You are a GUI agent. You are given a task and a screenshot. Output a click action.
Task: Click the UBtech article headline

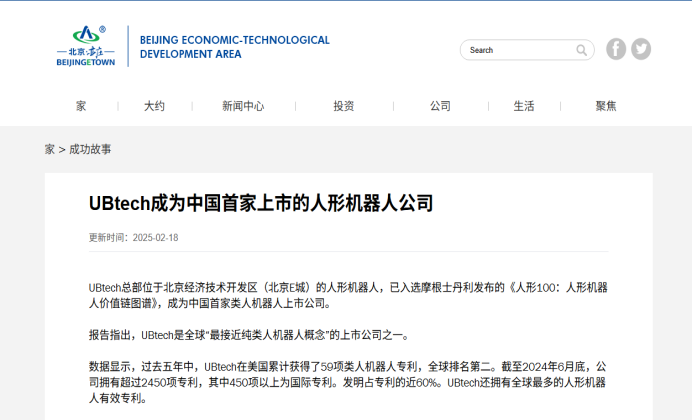pyautogui.click(x=261, y=203)
